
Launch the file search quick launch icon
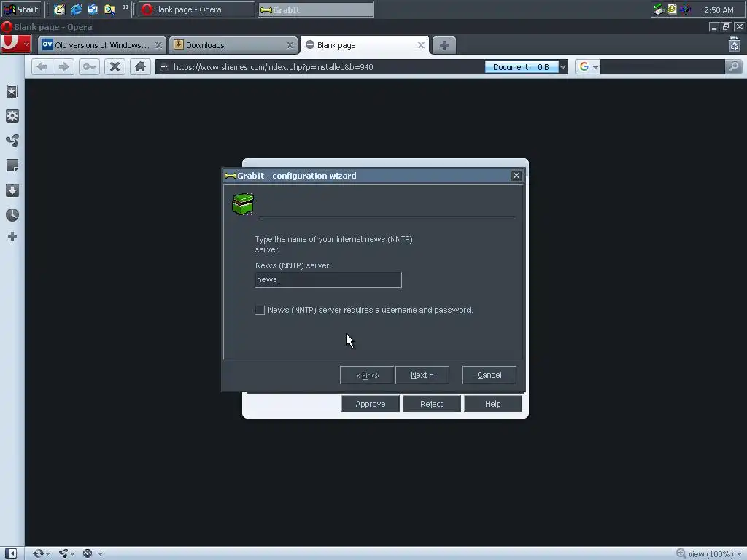coord(109,9)
